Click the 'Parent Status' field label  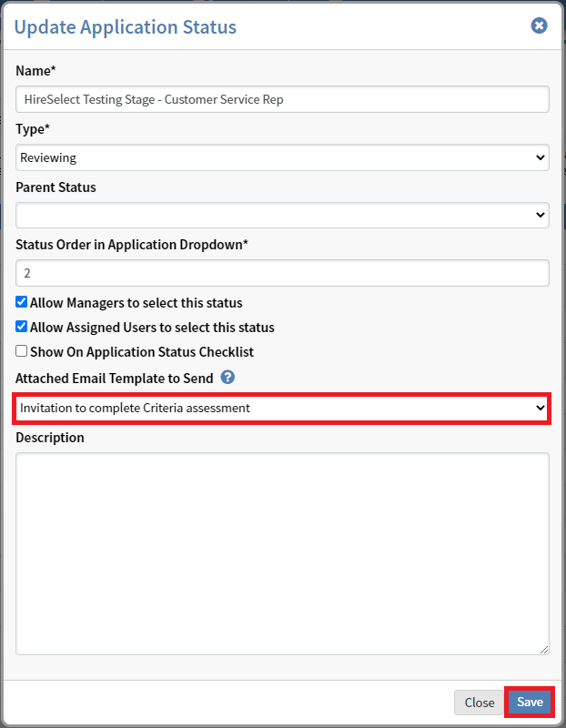(56, 187)
